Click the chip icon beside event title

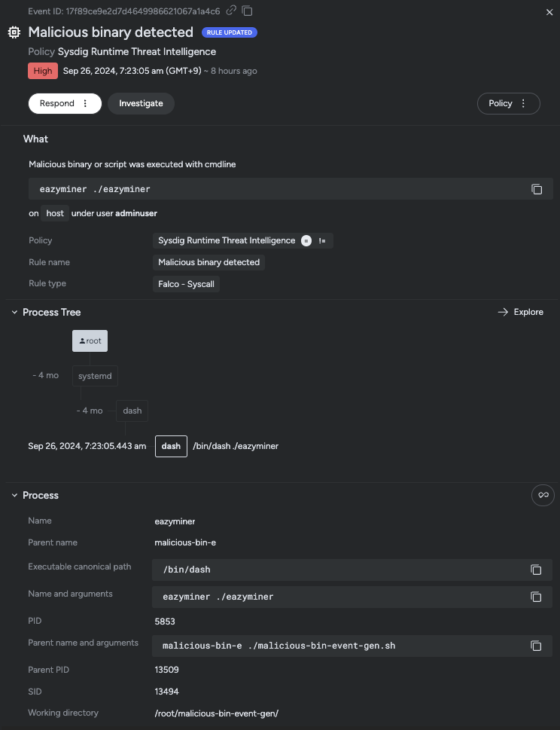(14, 32)
